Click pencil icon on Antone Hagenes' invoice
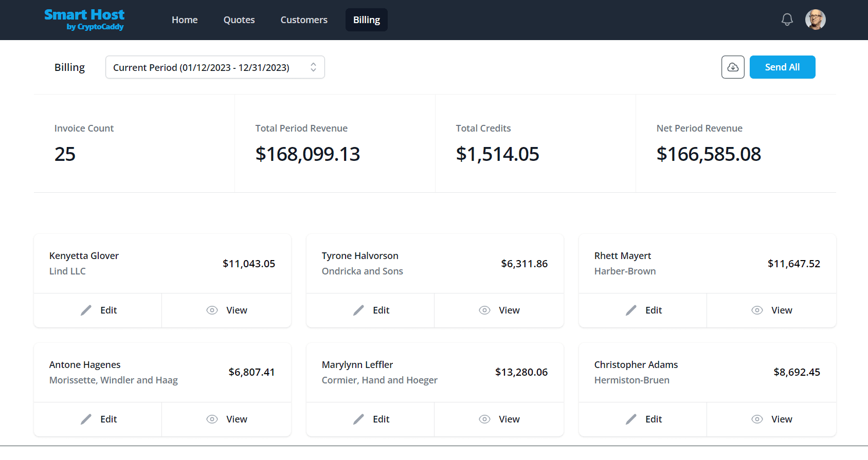This screenshot has height=460, width=868. (x=86, y=419)
